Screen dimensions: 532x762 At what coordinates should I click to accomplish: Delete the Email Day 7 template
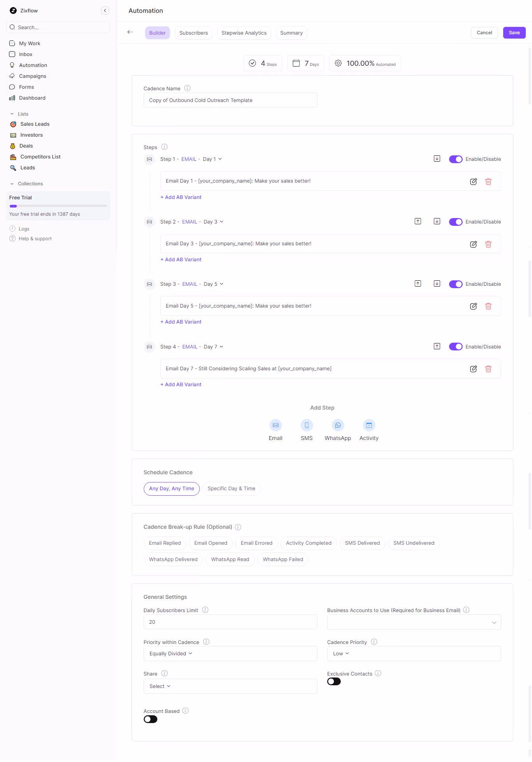click(488, 369)
